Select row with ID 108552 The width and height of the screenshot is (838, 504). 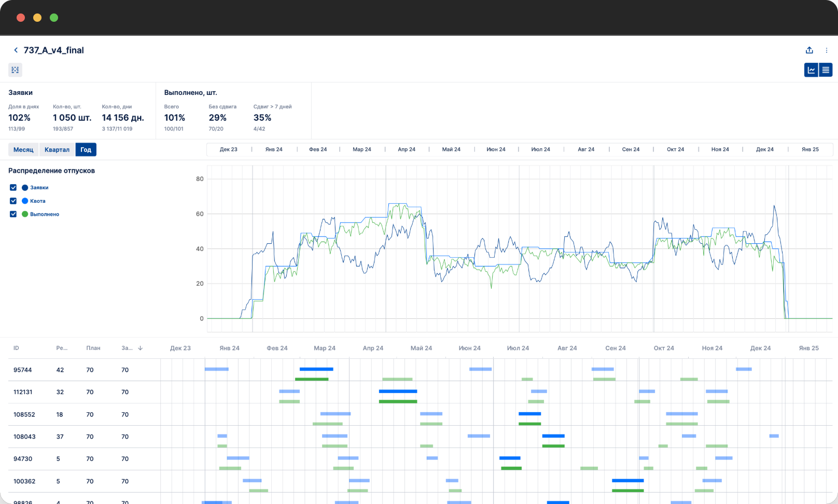coord(420,414)
